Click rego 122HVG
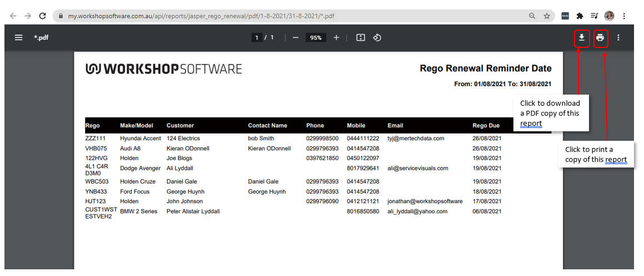This screenshot has width=644, height=276. [x=96, y=158]
